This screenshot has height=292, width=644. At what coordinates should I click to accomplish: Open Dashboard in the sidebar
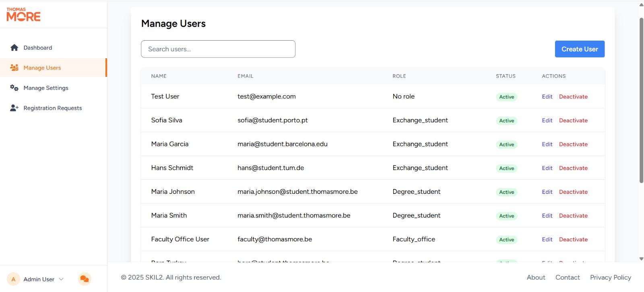pyautogui.click(x=53, y=47)
